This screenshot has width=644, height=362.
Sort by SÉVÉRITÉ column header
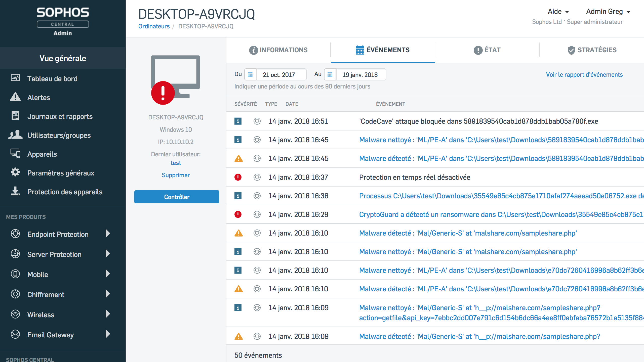pos(246,104)
